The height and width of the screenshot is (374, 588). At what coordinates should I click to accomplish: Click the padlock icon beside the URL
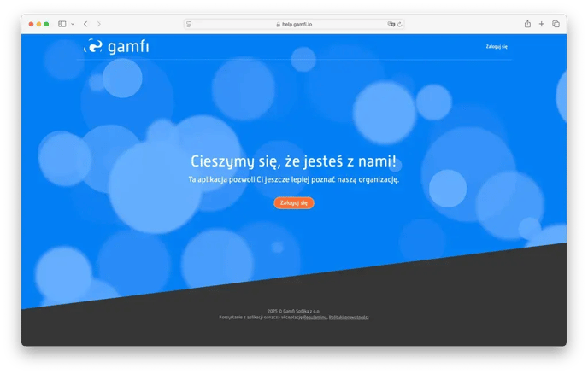click(278, 24)
